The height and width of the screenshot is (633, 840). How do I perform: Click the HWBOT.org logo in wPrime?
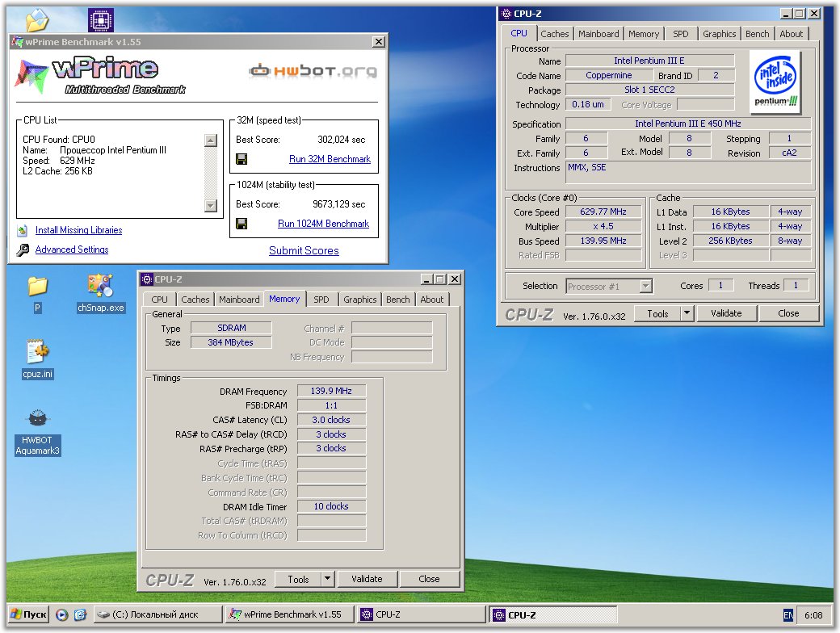tap(313, 70)
